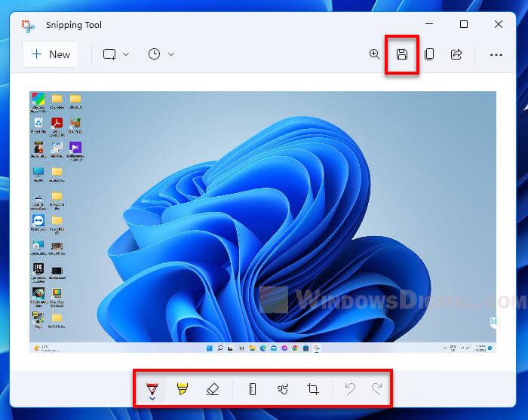Zoom in with the magnifier icon
The height and width of the screenshot is (420, 528).
click(x=374, y=54)
